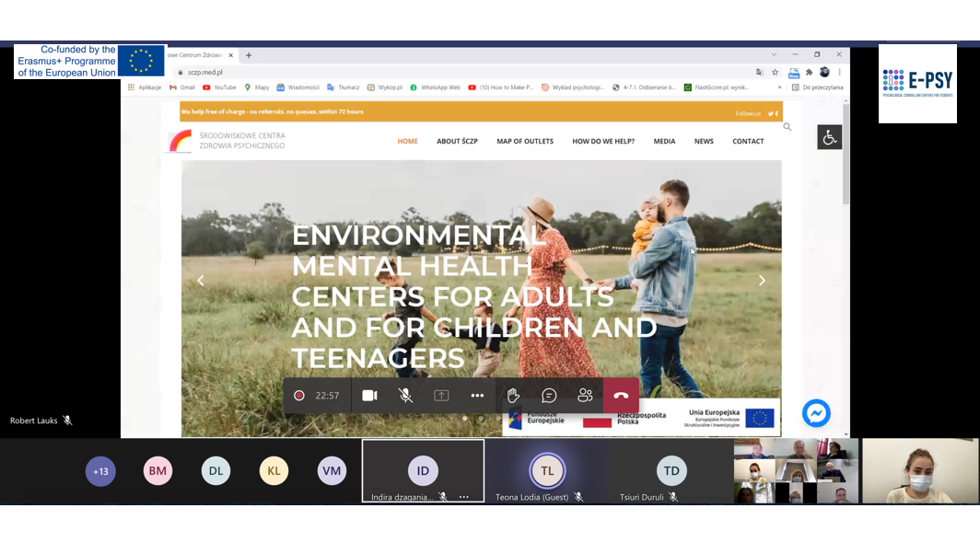Open more actions in the call toolbar
Screen dimensions: 980x543
tap(477, 396)
